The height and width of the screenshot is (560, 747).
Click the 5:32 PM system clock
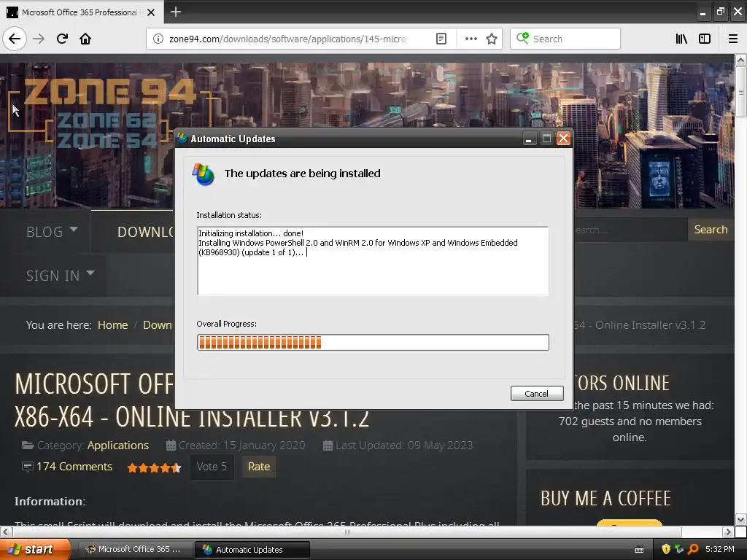point(720,549)
